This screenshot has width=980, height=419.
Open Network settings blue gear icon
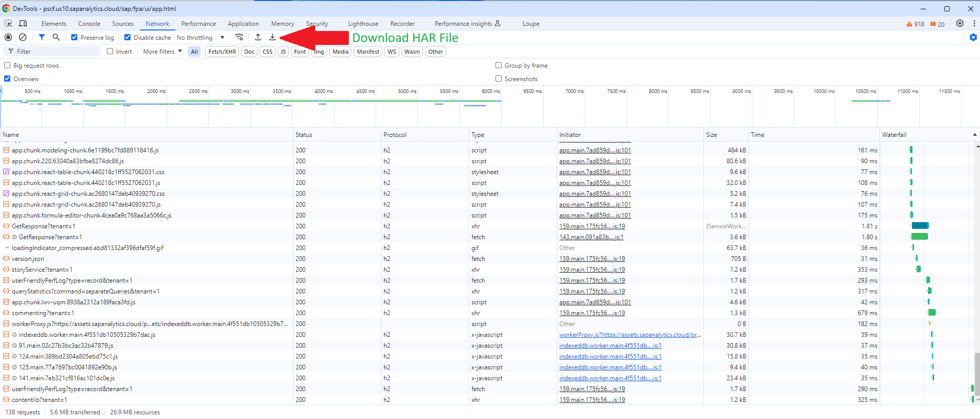(x=973, y=37)
